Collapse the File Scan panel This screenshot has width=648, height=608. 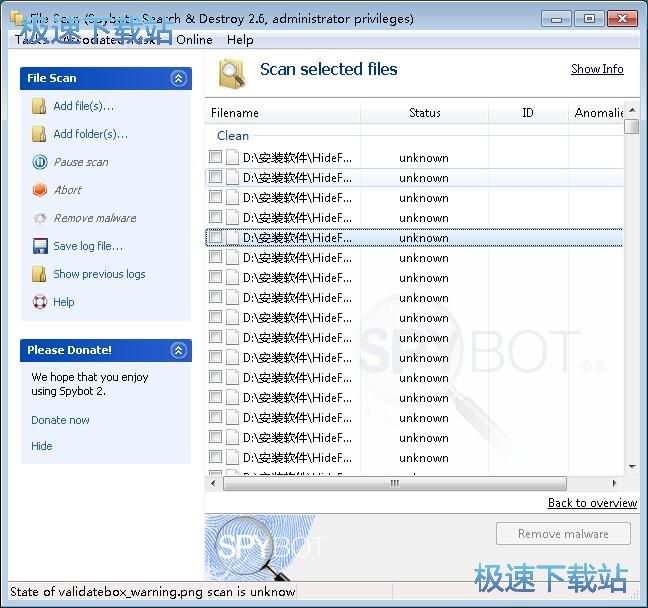point(178,78)
